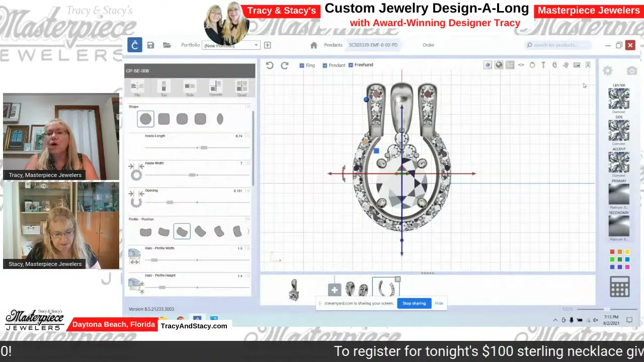Click the volume icon in system tray
The image size is (644, 362).
(x=595, y=320)
